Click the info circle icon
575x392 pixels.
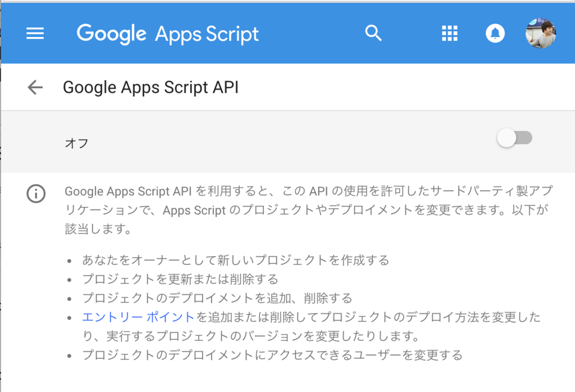[x=36, y=193]
